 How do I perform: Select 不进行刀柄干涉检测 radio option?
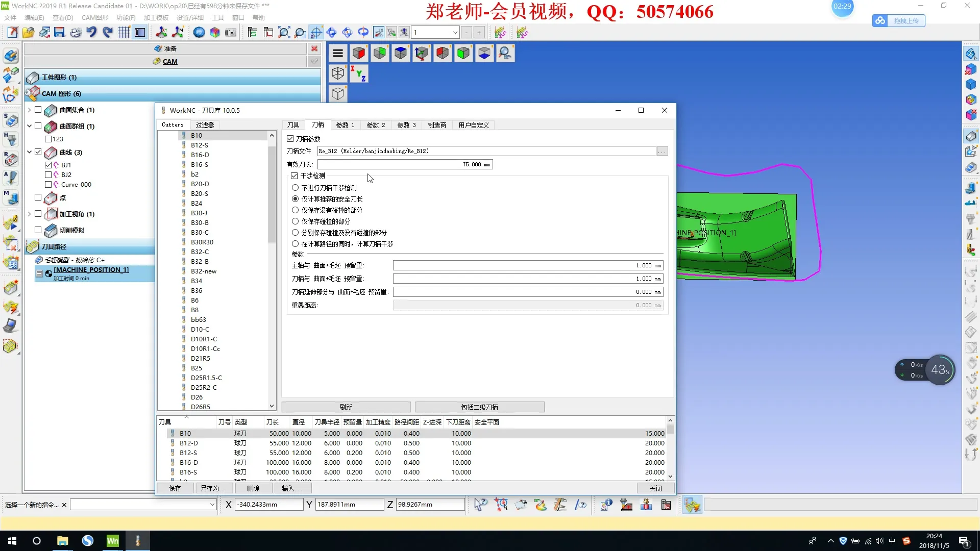pos(295,188)
